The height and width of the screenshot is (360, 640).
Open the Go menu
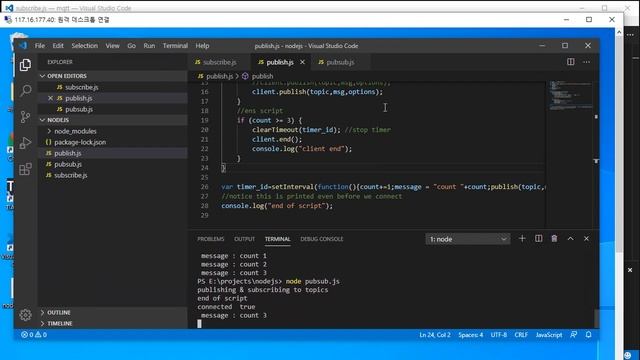click(x=131, y=46)
